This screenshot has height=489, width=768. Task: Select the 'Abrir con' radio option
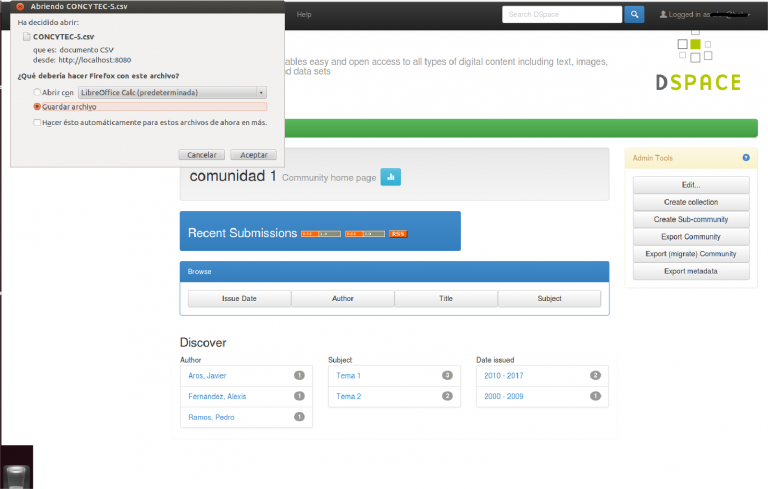click(x=38, y=92)
